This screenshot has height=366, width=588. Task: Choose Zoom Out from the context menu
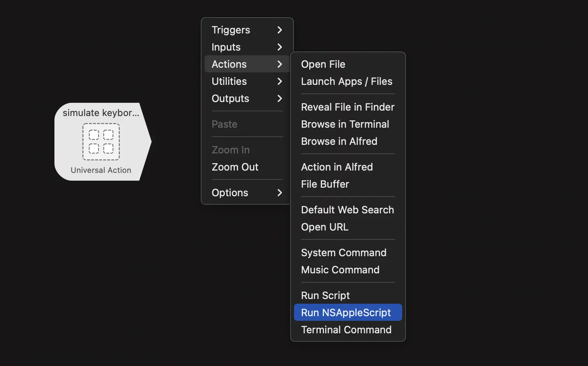click(247, 167)
